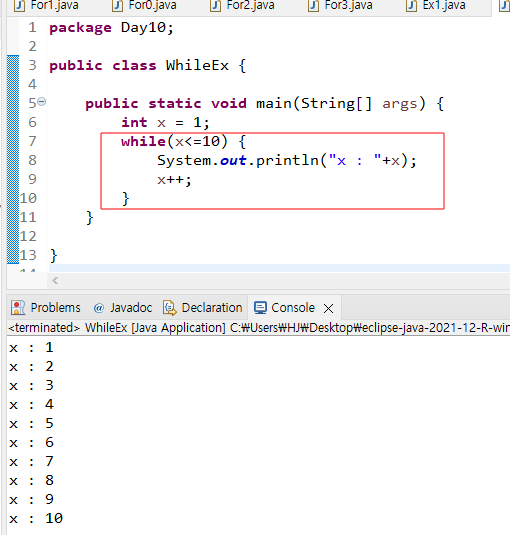
Task: Click console output line 'x : 5'
Action: (31, 424)
